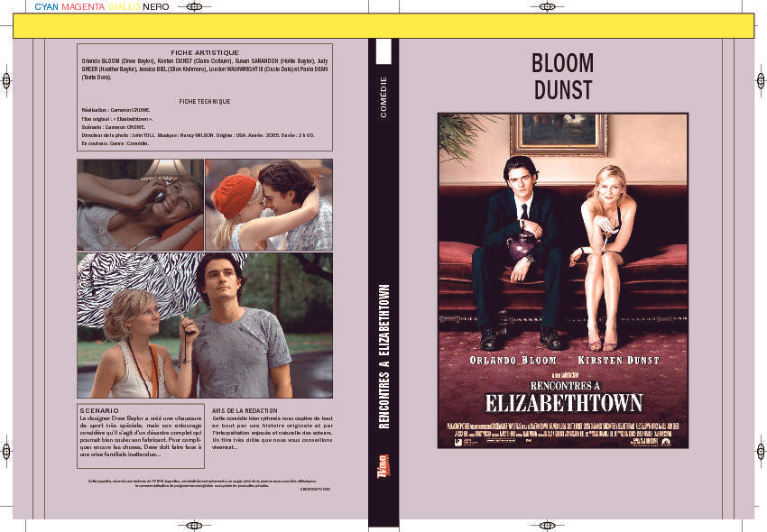
Task: Click 'RENCONTRES À' on the poster
Action: (x=565, y=386)
